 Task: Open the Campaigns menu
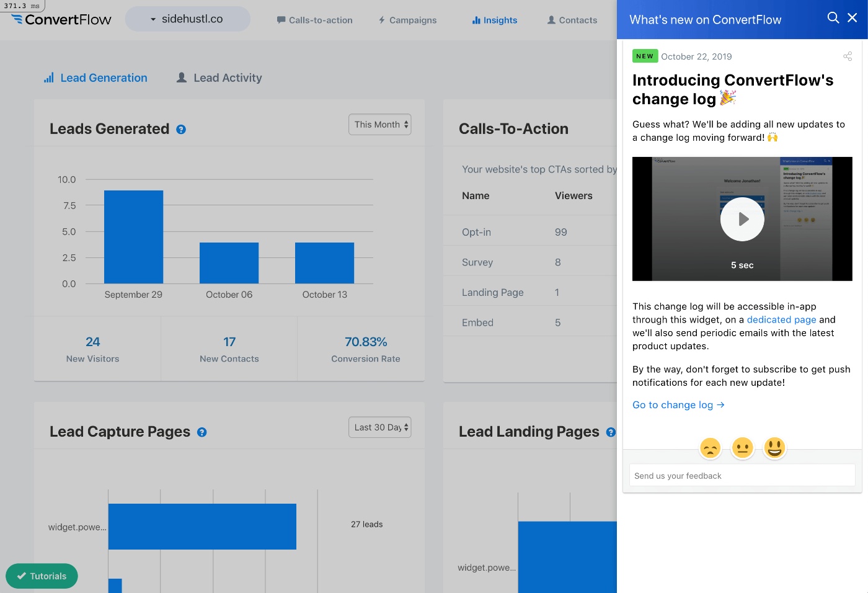click(407, 20)
